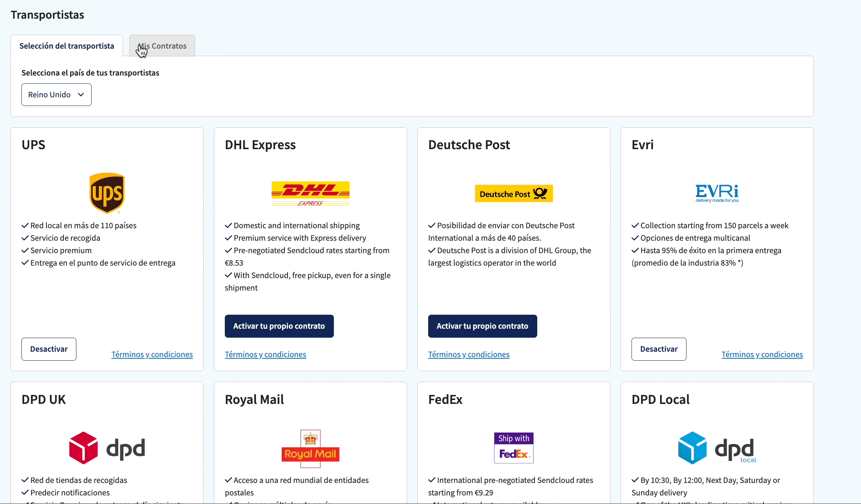This screenshot has height=504, width=861.
Task: Click the DHL Express card heading
Action: pyautogui.click(x=260, y=145)
